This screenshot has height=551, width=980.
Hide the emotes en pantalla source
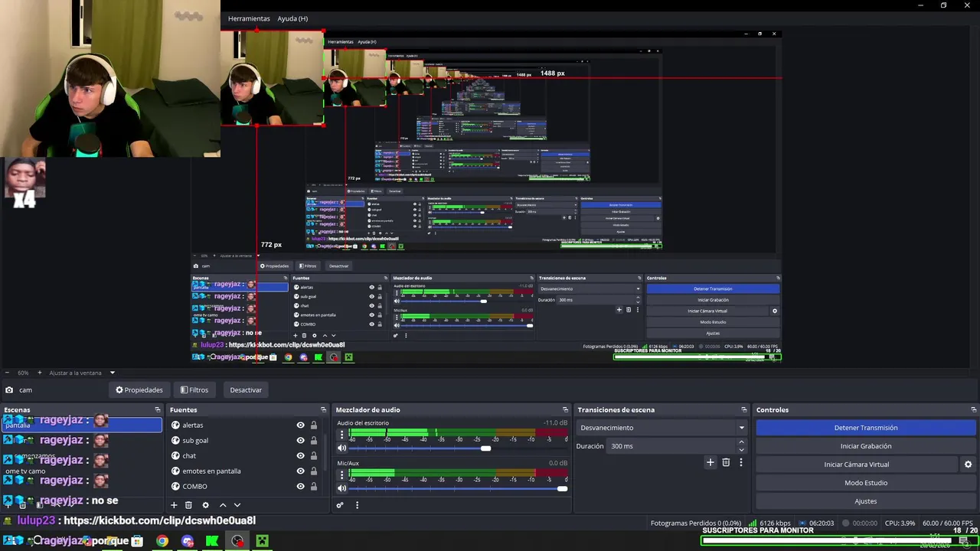300,471
